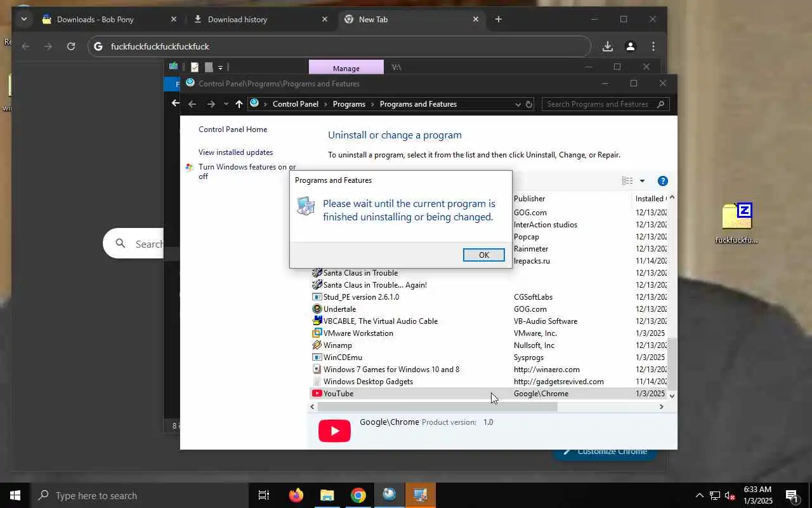Open Google Chrome from taskbar

(x=358, y=495)
